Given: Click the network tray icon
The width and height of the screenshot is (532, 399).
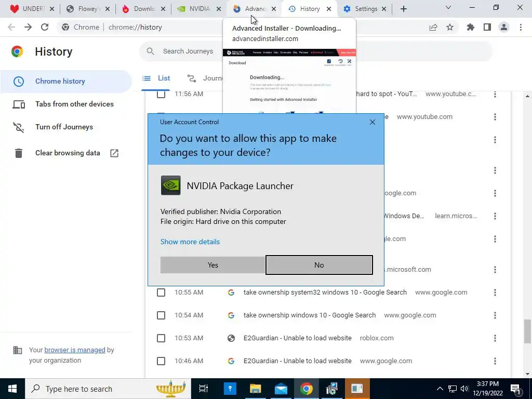Looking at the screenshot, I should (453, 389).
